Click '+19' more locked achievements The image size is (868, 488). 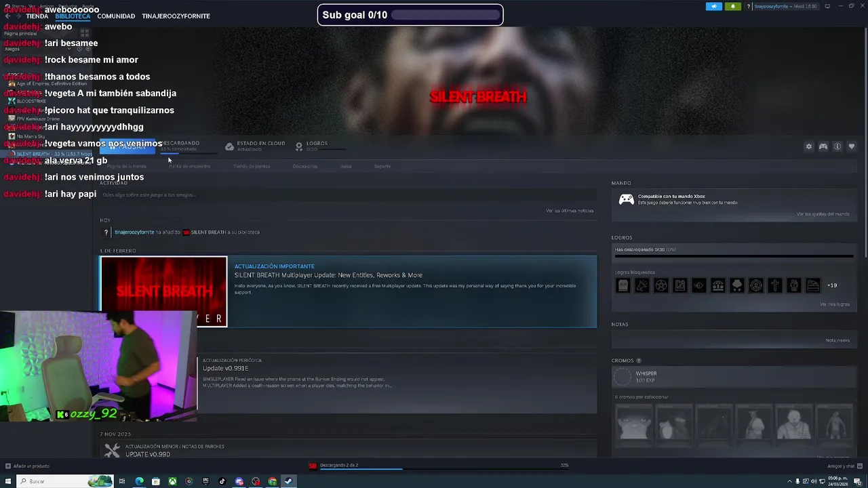point(831,285)
